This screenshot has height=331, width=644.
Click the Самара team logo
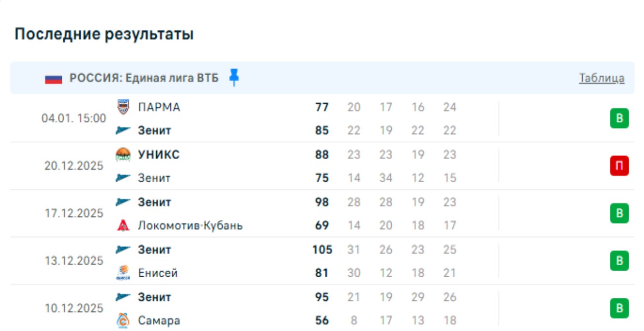tap(123, 321)
